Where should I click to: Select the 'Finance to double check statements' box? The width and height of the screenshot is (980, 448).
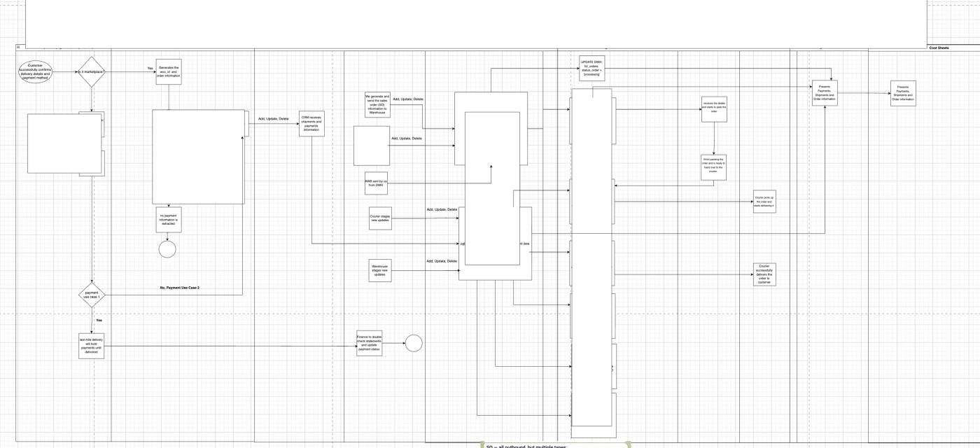[370, 343]
